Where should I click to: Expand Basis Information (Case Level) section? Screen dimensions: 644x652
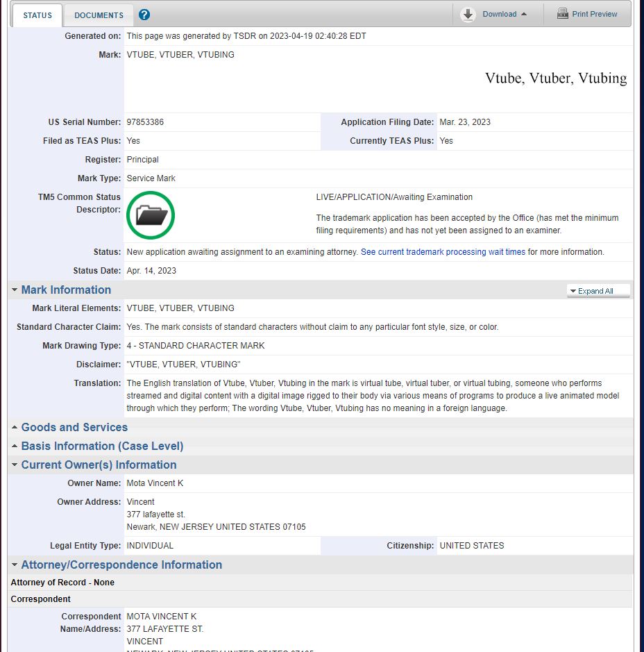[102, 446]
